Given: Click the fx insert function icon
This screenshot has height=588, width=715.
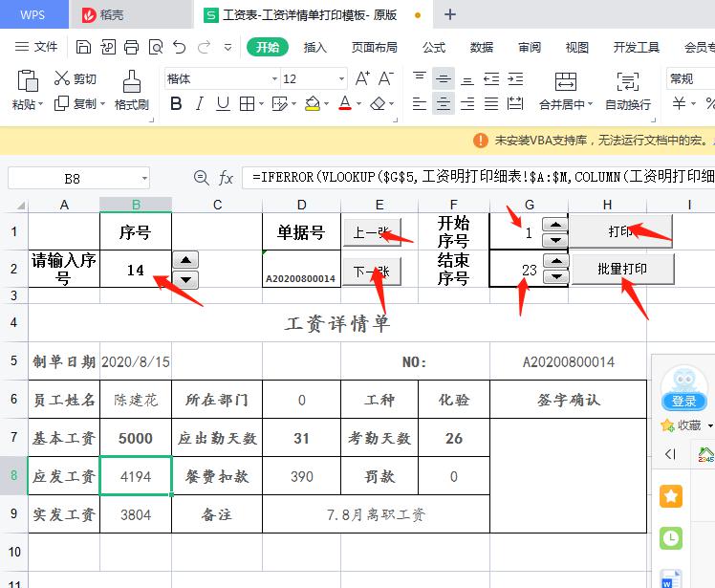Looking at the screenshot, I should [x=226, y=178].
